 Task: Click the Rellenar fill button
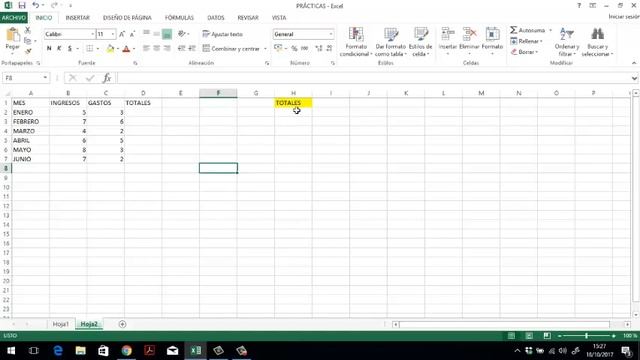pos(526,41)
